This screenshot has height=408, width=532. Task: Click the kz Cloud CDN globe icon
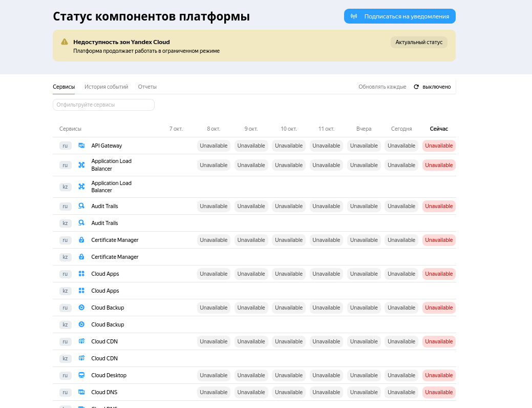pos(81,358)
